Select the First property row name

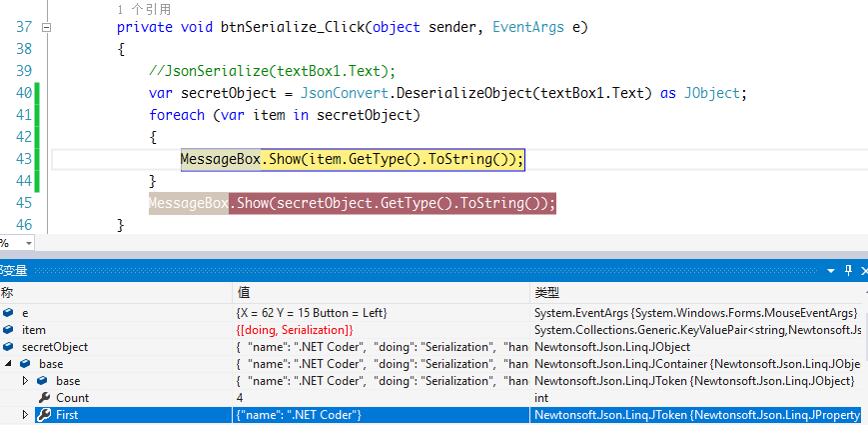tap(67, 414)
